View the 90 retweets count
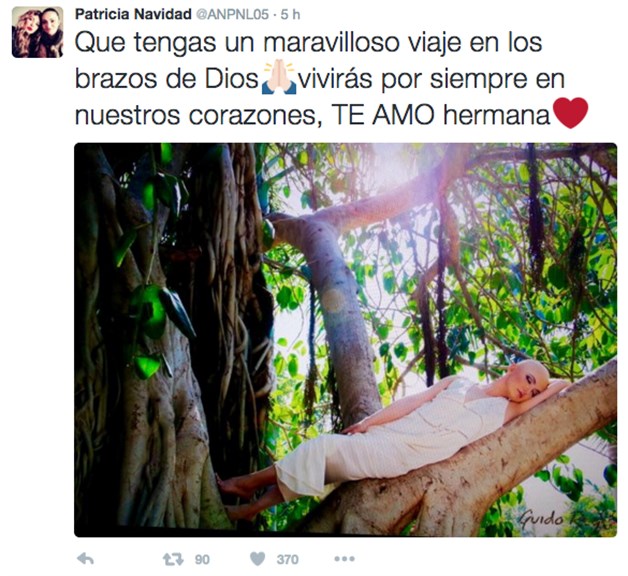 coord(202,559)
